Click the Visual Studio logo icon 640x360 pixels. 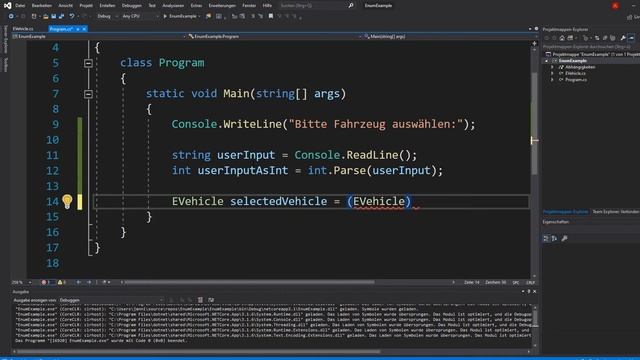(x=7, y=5)
